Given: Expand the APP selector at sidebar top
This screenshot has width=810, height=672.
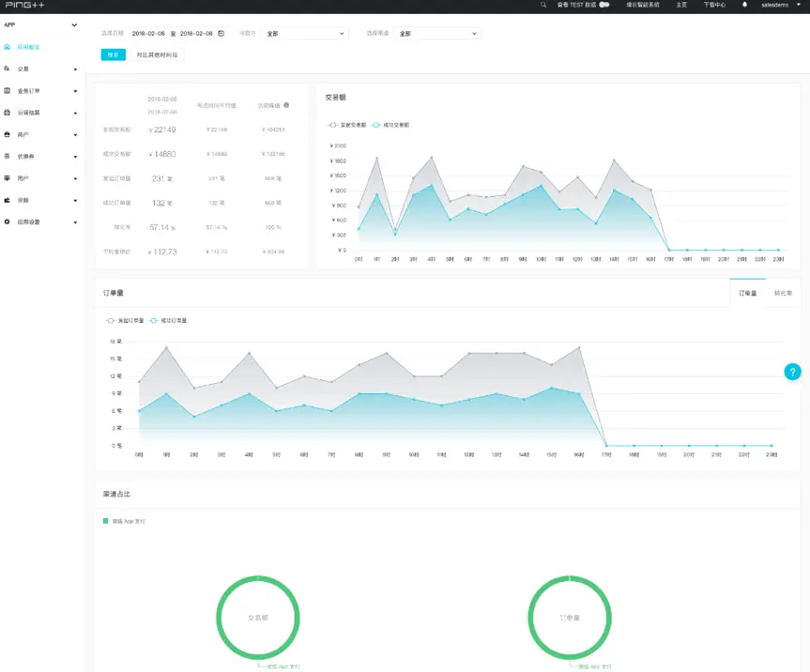Looking at the screenshot, I should (x=41, y=24).
